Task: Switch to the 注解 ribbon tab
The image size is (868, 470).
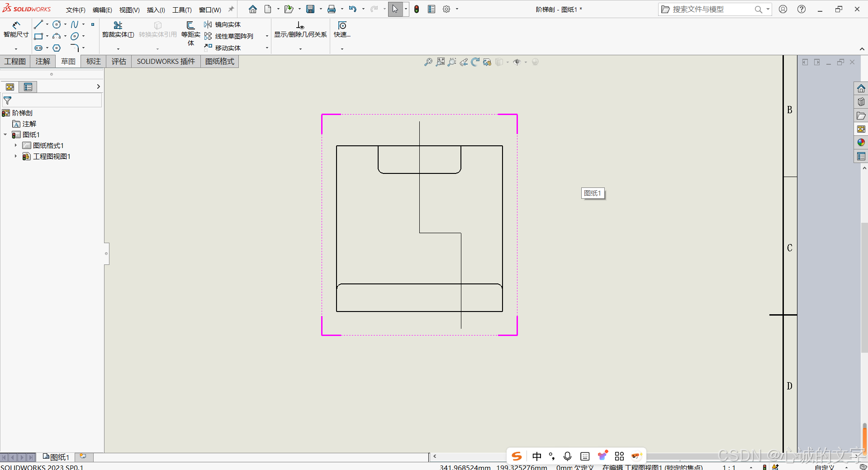Action: click(x=43, y=61)
